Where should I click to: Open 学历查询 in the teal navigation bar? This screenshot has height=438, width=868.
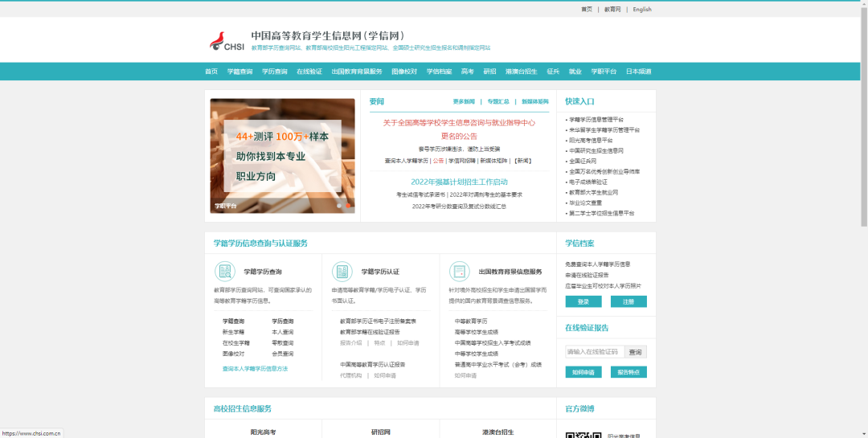point(275,72)
